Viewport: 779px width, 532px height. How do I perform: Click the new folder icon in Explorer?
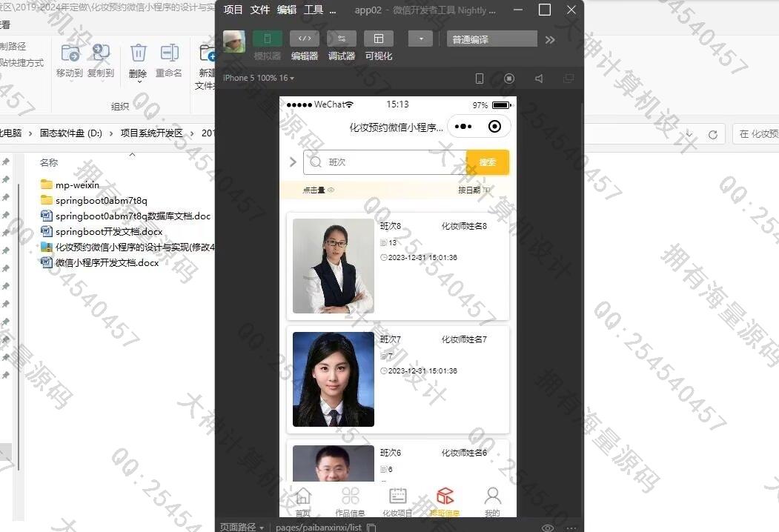click(207, 53)
